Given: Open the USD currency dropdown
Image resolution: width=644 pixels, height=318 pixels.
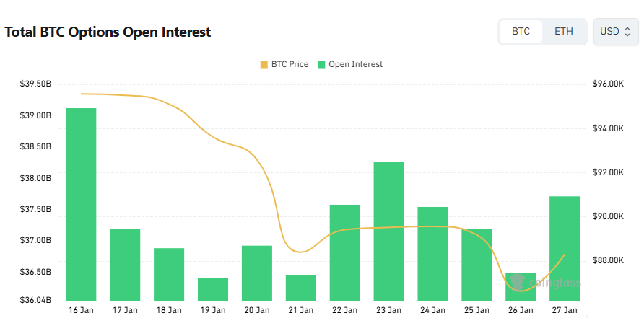Looking at the screenshot, I should click(x=616, y=32).
